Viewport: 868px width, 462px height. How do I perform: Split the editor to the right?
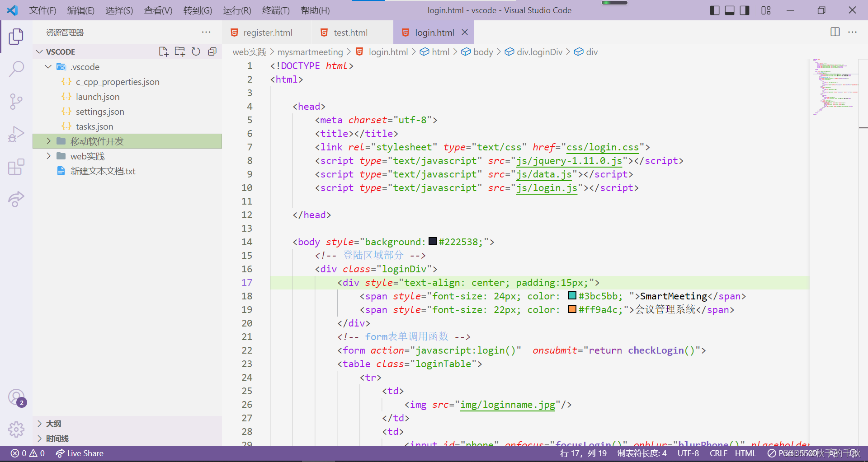835,32
